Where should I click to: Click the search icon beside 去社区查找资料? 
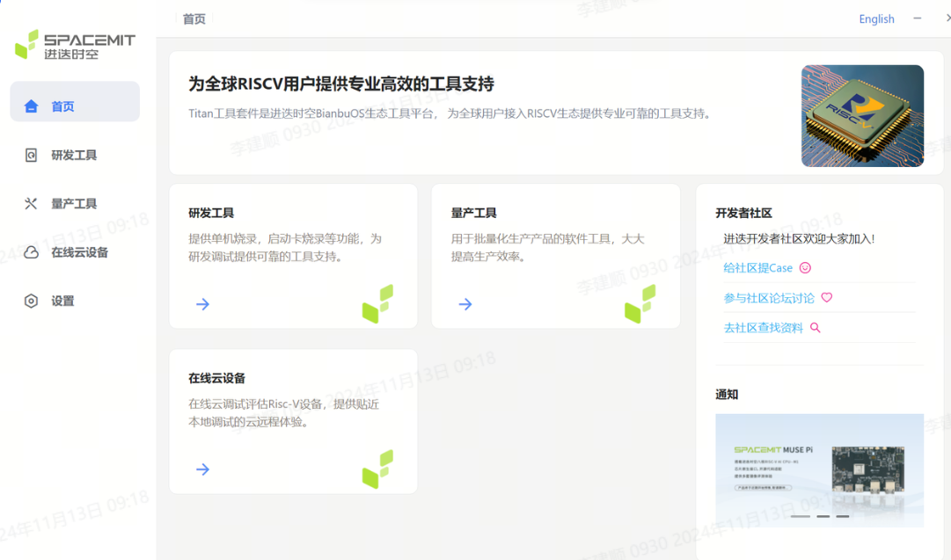(816, 328)
